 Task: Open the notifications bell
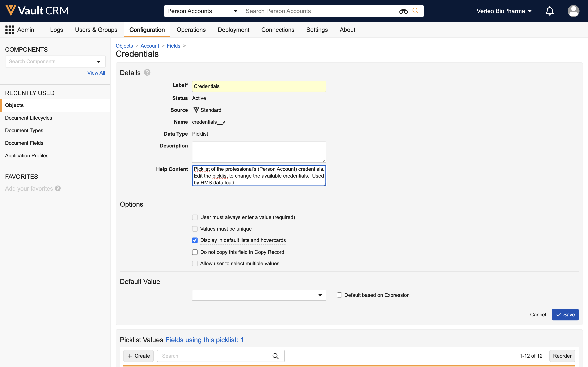pyautogui.click(x=549, y=11)
